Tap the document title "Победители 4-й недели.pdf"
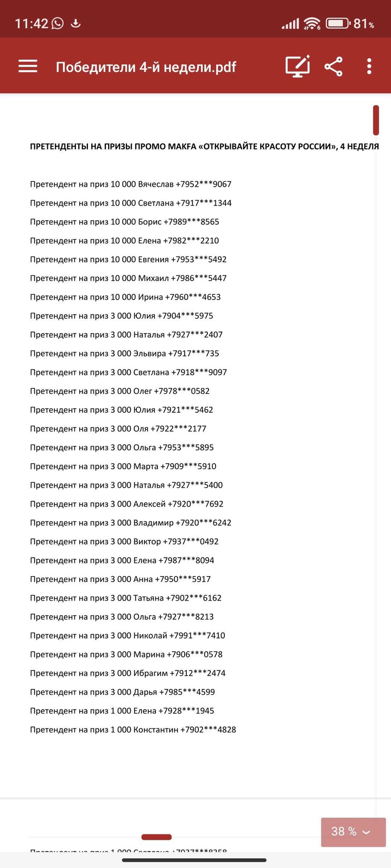 click(x=146, y=67)
